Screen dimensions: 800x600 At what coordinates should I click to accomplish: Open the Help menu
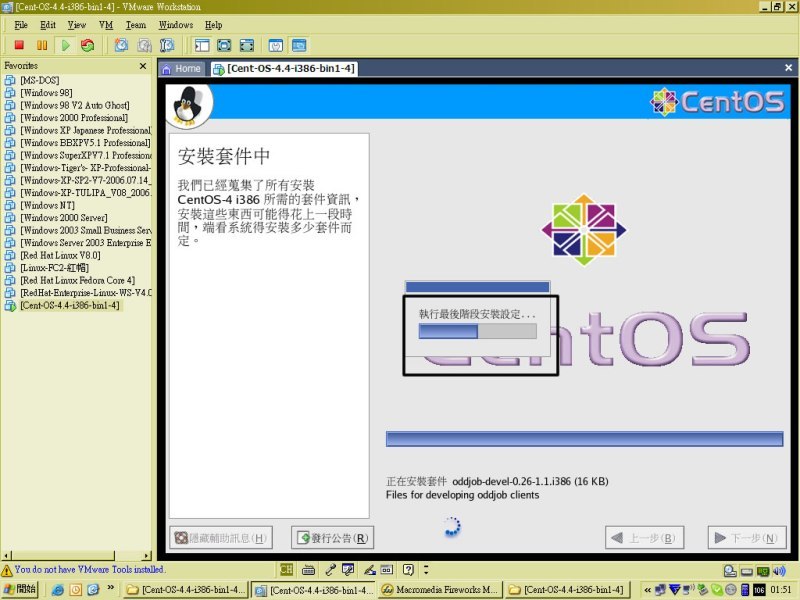tap(213, 25)
